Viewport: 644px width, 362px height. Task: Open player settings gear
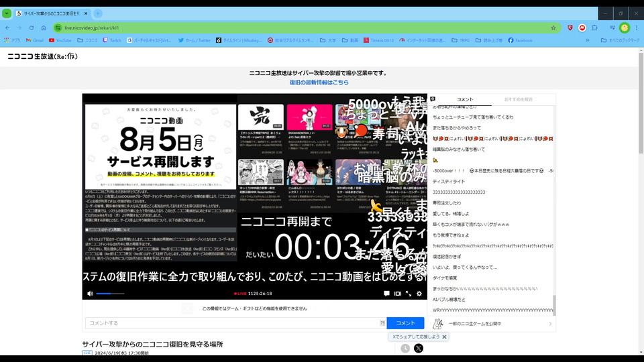tap(419, 294)
